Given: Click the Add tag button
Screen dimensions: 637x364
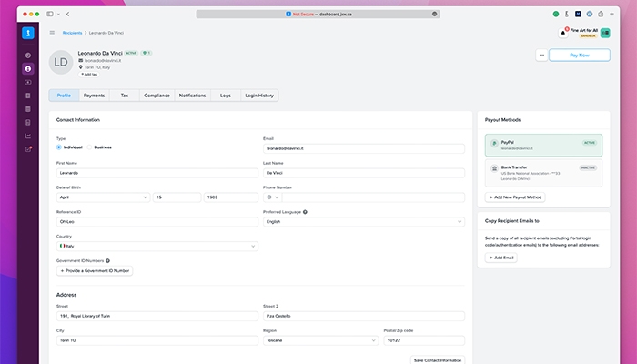Looking at the screenshot, I should 89,75.
